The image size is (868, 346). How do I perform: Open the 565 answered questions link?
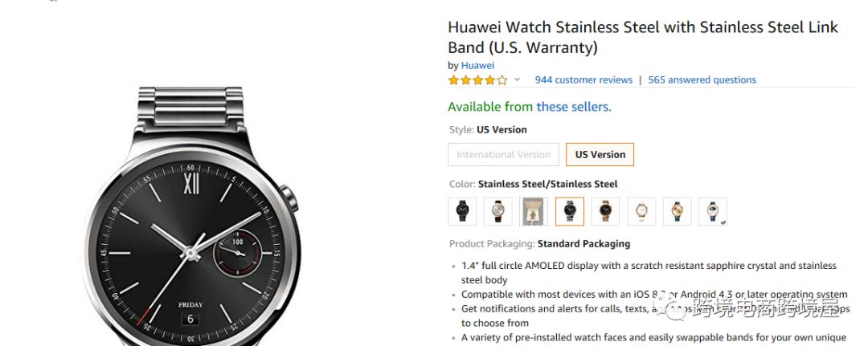[x=702, y=79]
